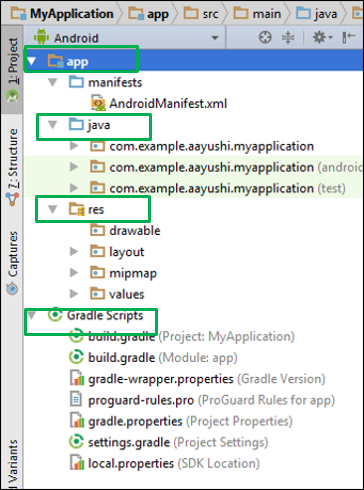This screenshot has height=490, width=364.
Task: Hide the project panel using hide icon
Action: (x=348, y=37)
